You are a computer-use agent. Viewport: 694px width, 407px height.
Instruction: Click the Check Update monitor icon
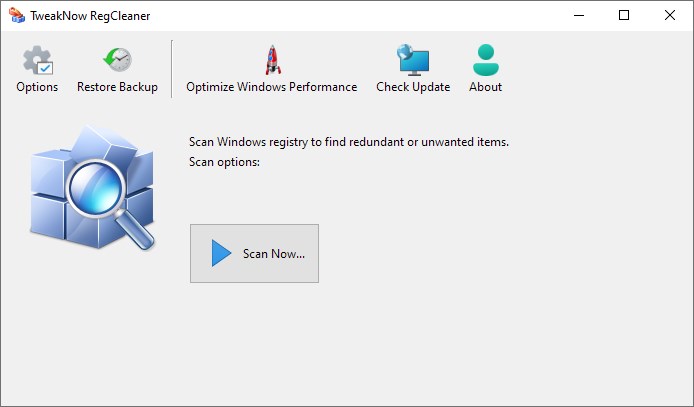(413, 60)
